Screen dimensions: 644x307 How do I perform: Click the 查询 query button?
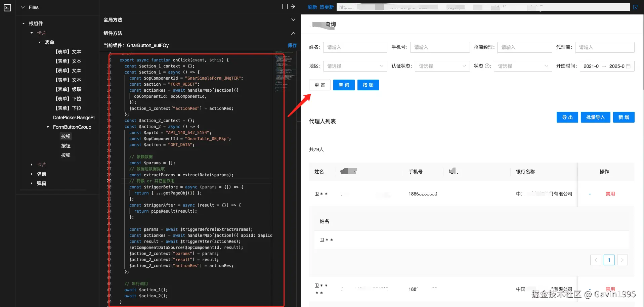point(344,85)
